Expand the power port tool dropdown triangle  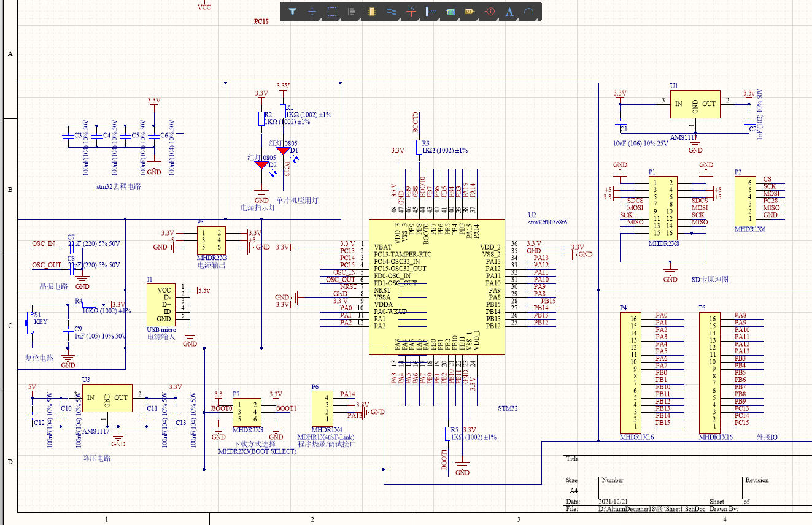pos(419,19)
